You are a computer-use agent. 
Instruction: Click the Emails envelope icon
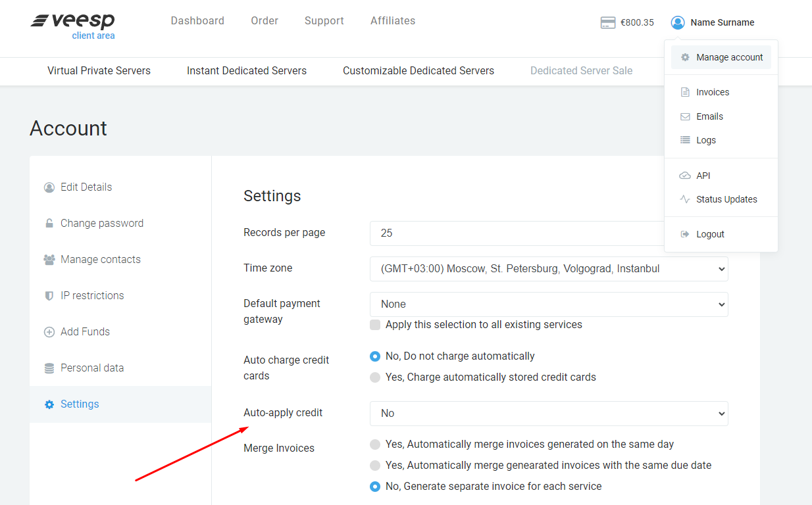(x=685, y=116)
